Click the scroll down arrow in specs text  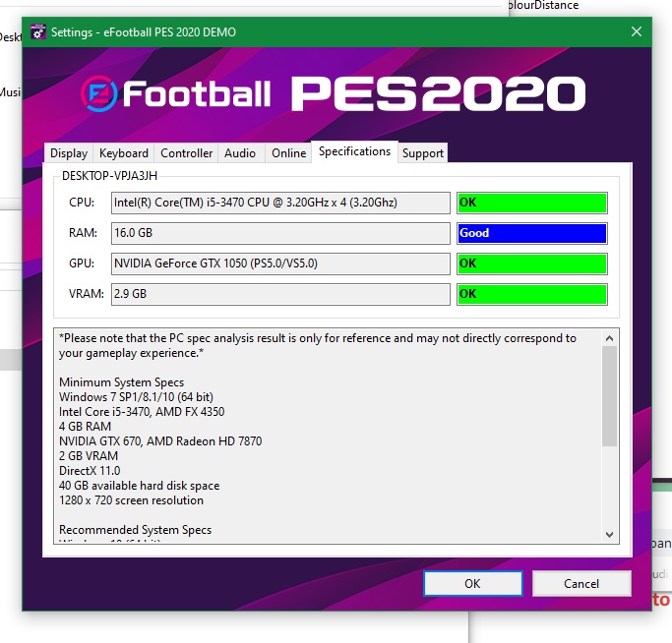point(609,534)
